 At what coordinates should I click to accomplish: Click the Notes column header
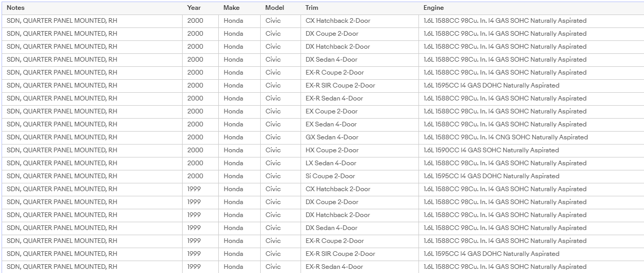coord(16,8)
